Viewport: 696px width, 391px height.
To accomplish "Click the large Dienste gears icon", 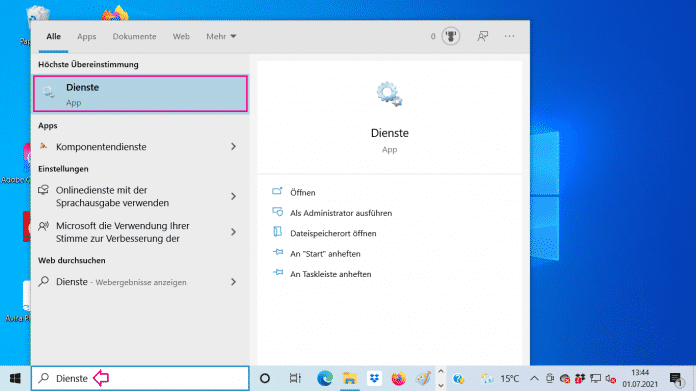I will coord(389,94).
